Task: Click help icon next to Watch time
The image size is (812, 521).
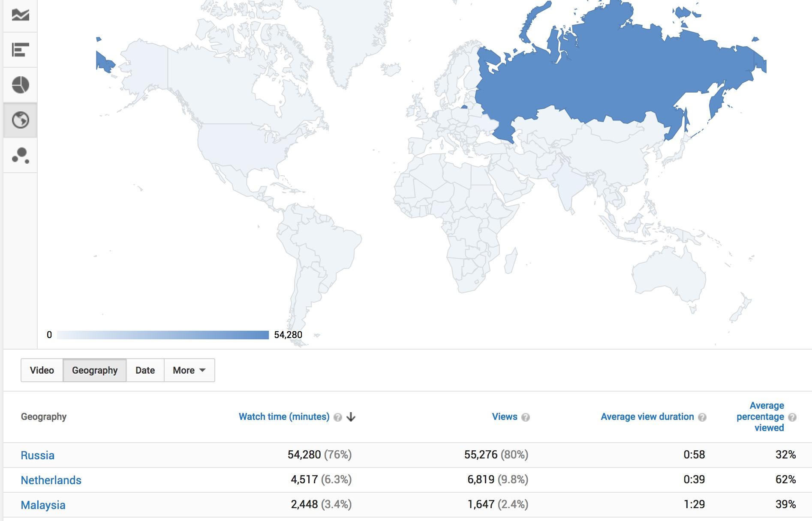Action: pyautogui.click(x=338, y=417)
